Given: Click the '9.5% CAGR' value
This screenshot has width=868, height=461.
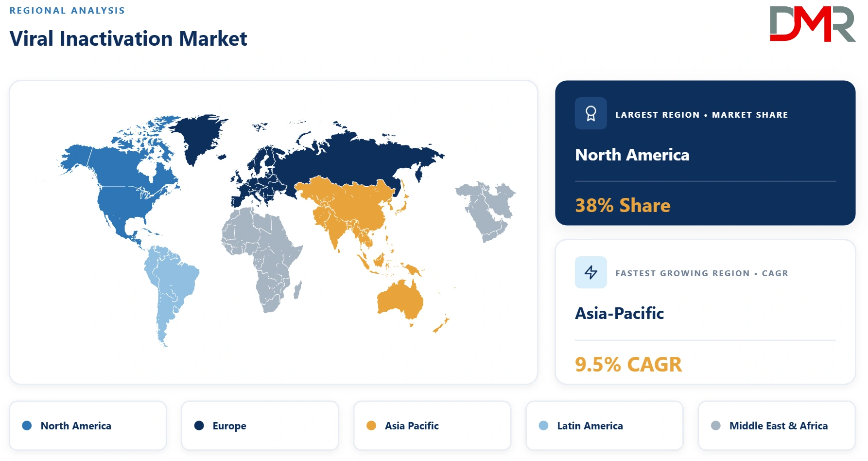Looking at the screenshot, I should [x=628, y=364].
